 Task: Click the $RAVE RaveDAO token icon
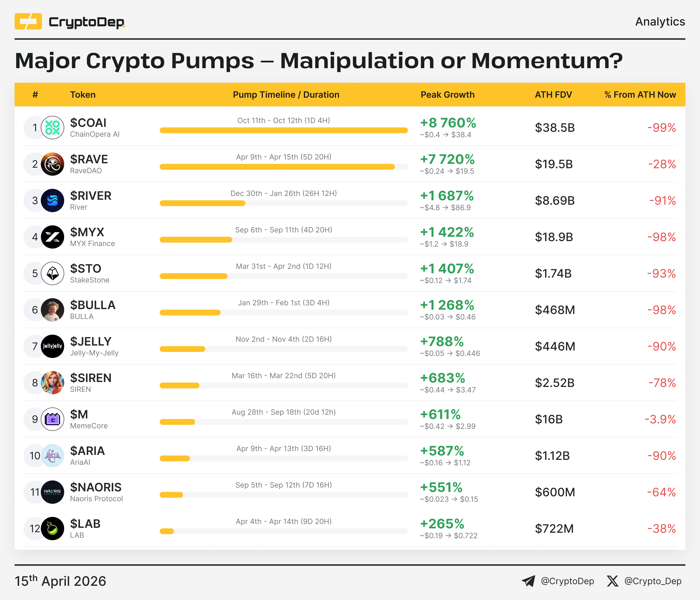click(x=52, y=164)
